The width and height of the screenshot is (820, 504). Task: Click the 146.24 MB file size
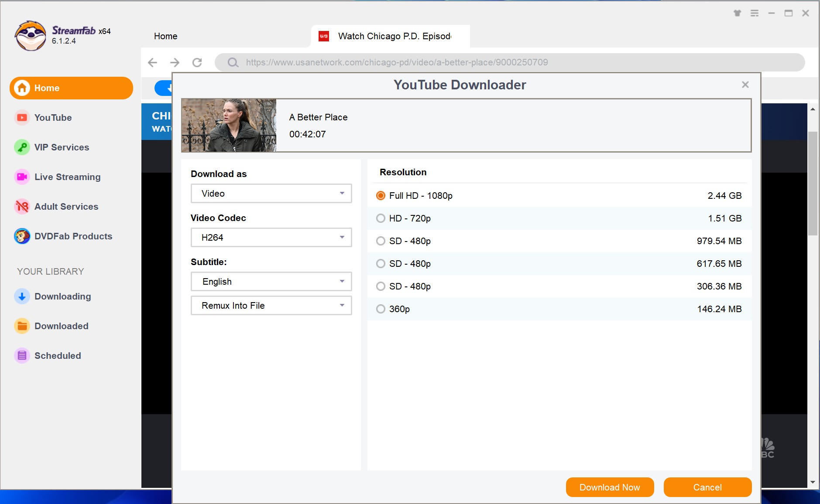click(x=719, y=309)
